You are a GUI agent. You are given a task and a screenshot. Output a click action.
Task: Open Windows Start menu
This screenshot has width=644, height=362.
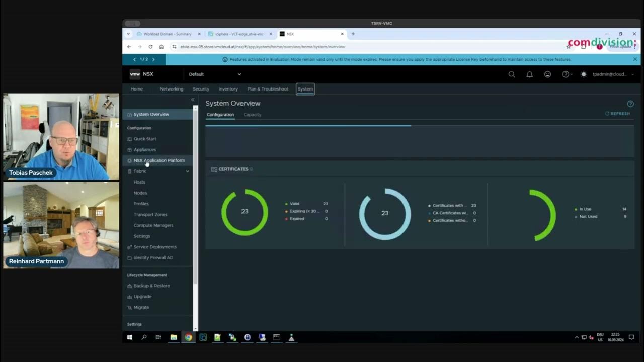(129, 337)
